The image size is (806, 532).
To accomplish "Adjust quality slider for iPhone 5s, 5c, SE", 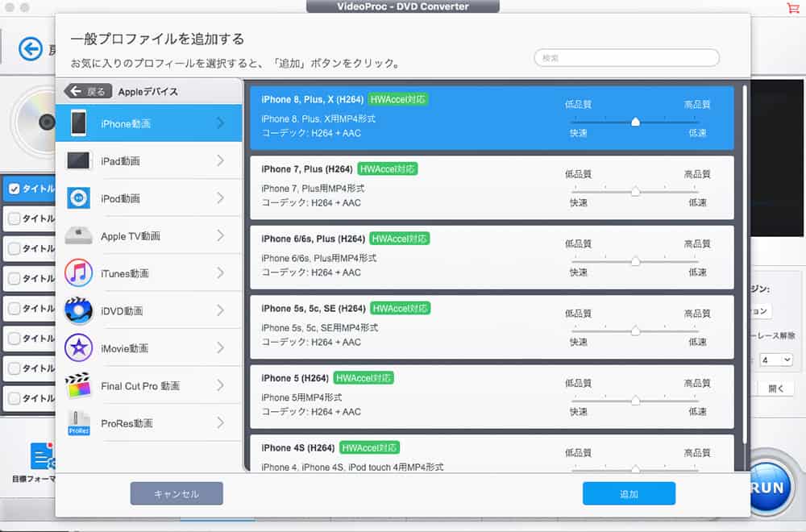I will click(x=635, y=331).
